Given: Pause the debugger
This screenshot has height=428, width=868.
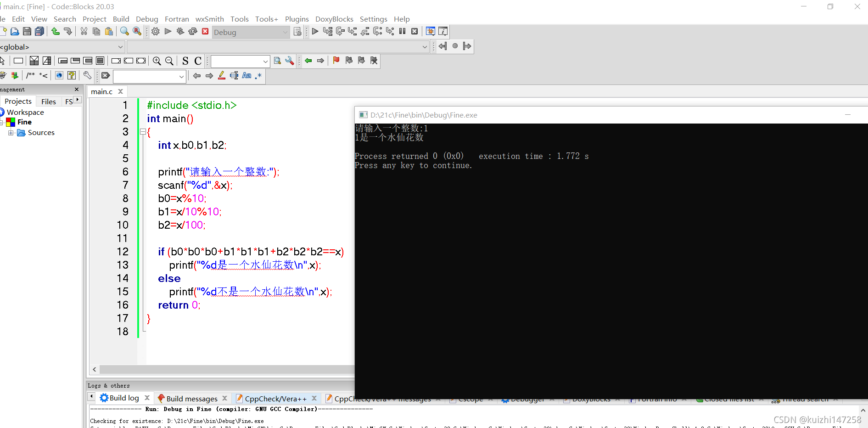Looking at the screenshot, I should coord(402,31).
